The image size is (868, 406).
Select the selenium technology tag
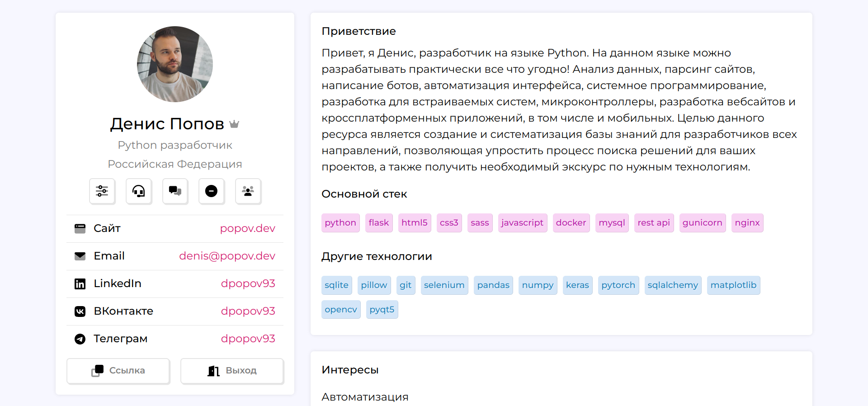click(x=444, y=285)
